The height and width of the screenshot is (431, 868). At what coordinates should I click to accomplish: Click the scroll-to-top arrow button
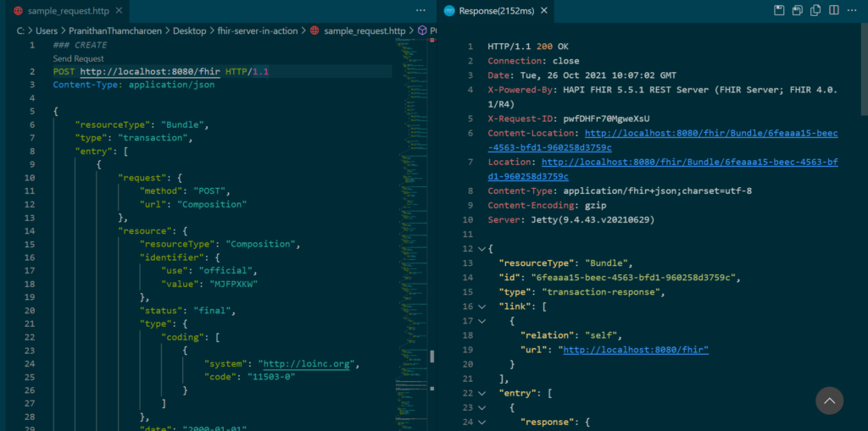[829, 401]
